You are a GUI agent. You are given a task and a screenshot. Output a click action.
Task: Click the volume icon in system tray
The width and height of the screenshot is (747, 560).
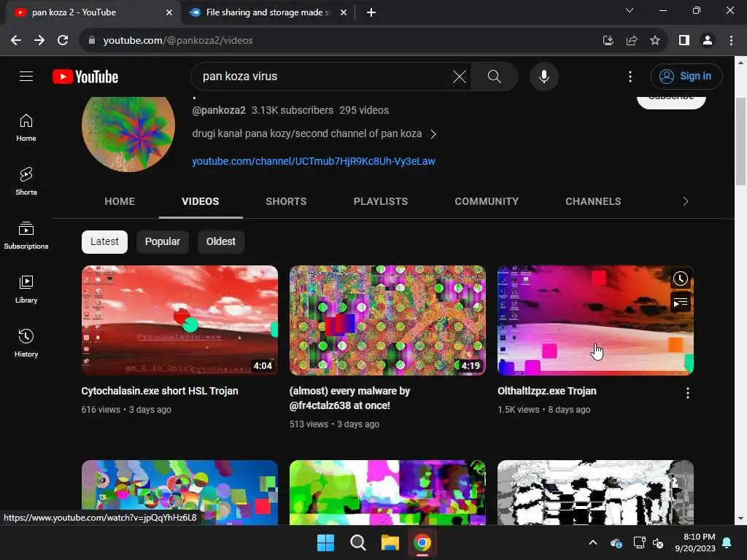(x=658, y=542)
